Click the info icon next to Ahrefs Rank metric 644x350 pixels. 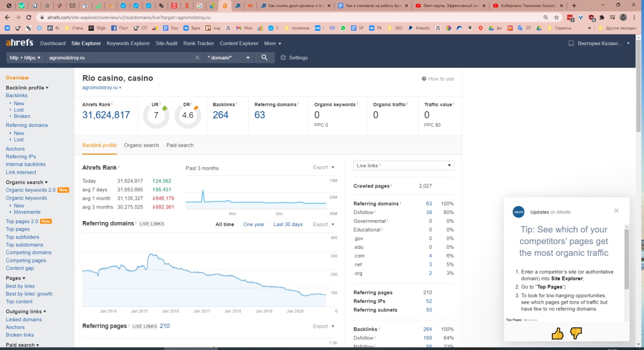(112, 104)
